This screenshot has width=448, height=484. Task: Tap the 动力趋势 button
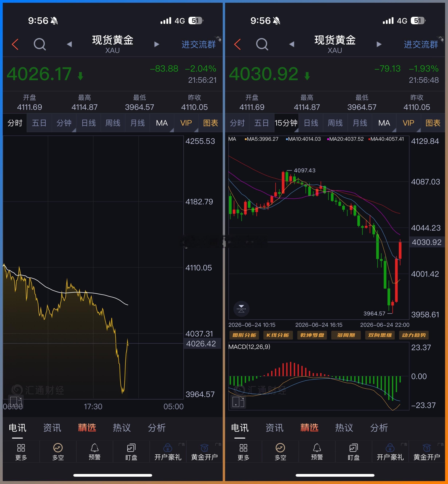pyautogui.click(x=414, y=335)
